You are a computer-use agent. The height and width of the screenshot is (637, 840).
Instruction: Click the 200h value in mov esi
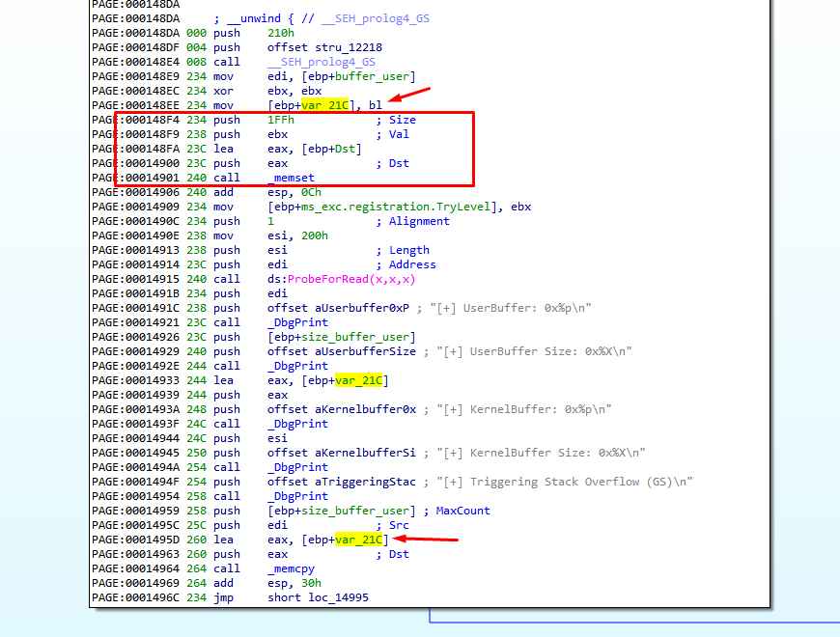317,235
